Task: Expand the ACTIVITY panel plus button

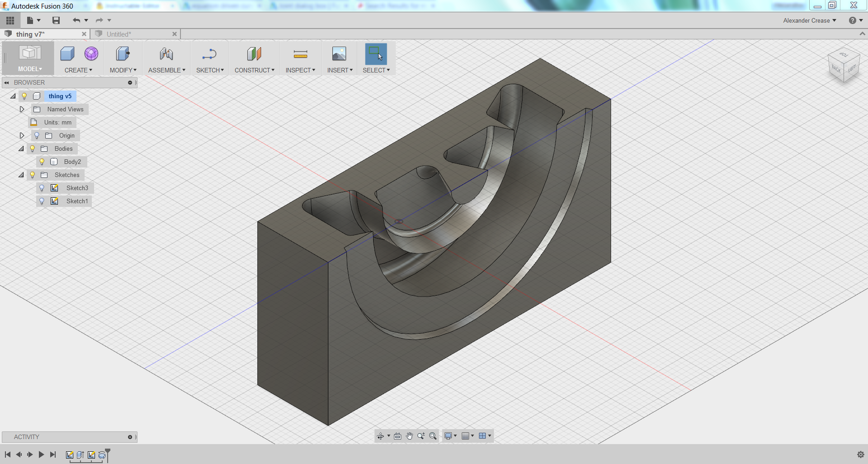Action: pos(130,437)
